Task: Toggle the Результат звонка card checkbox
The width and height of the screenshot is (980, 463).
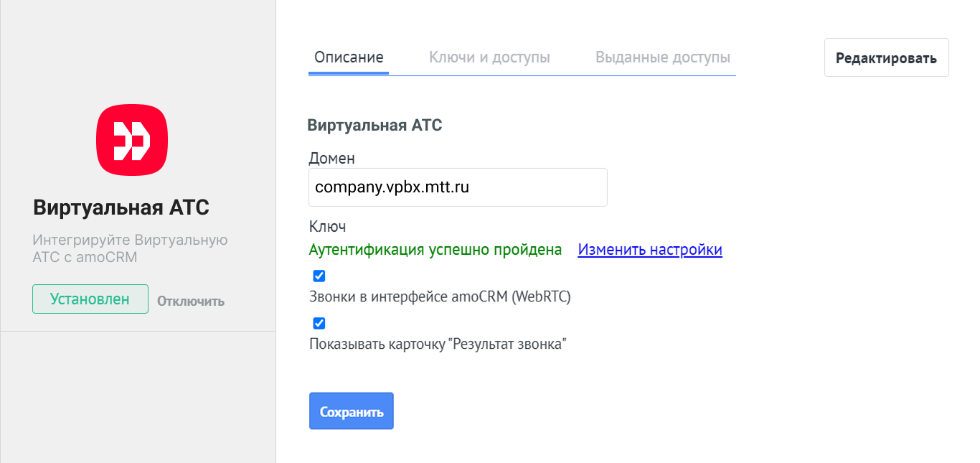Action: tap(319, 323)
